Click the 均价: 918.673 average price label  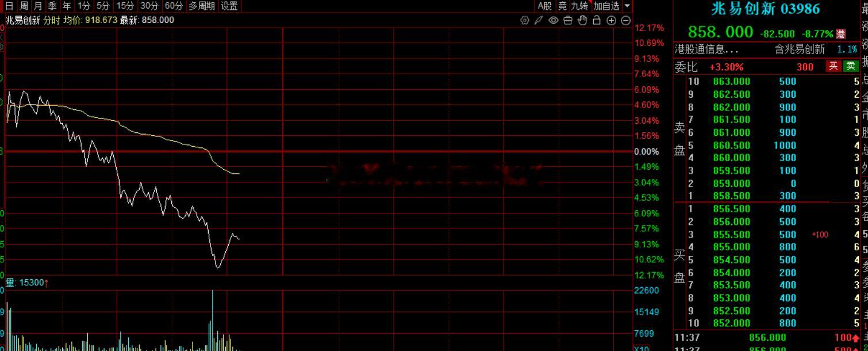coord(90,20)
